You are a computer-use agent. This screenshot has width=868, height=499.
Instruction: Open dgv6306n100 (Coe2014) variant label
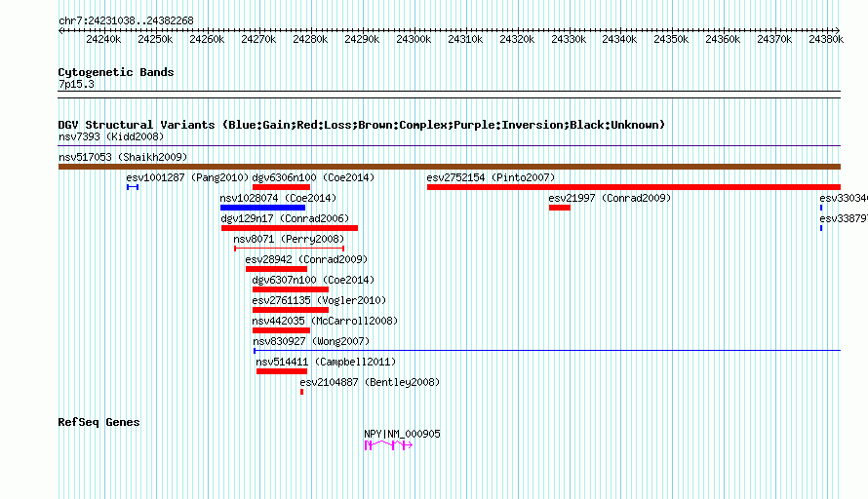point(313,177)
